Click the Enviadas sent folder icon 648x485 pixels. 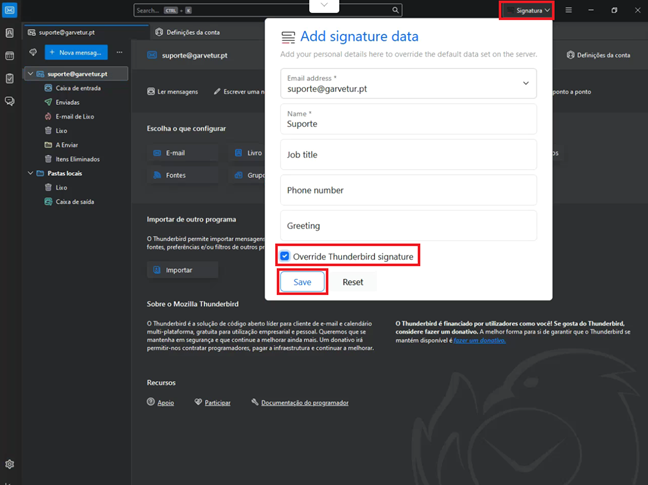point(48,102)
